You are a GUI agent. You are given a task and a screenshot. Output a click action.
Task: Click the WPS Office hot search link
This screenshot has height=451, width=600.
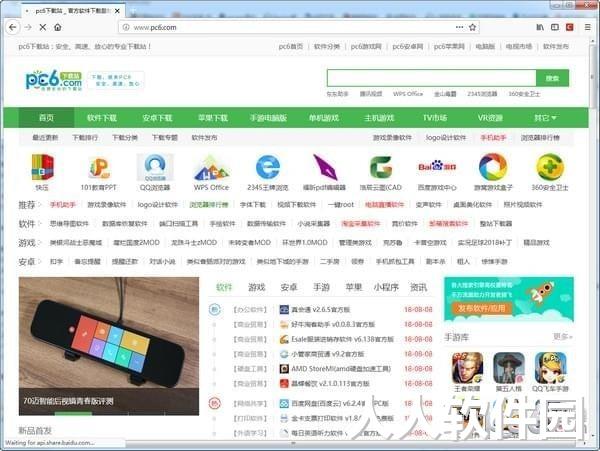coord(408,94)
